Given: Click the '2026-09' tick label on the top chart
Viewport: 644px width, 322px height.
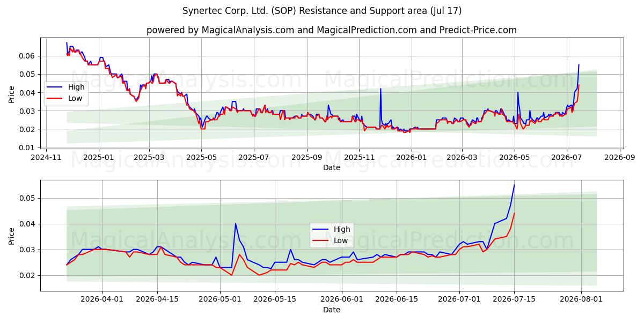Looking at the screenshot, I should pos(620,157).
